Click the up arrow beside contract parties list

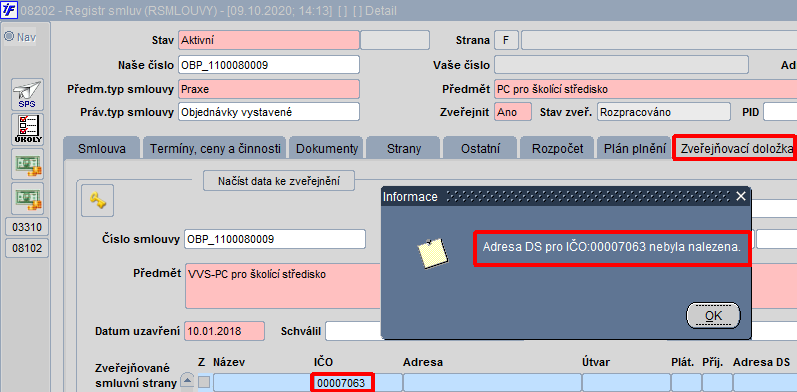point(188,379)
